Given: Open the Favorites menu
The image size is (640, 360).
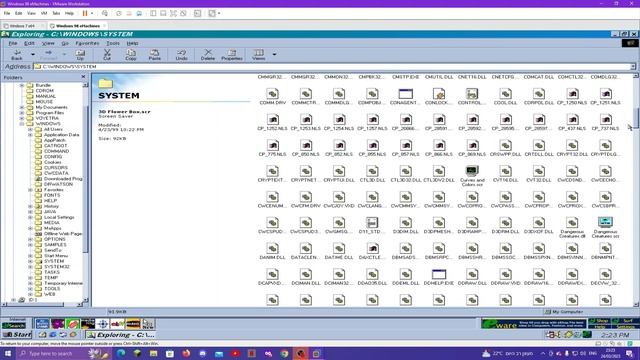Looking at the screenshot, I should 87,43.
